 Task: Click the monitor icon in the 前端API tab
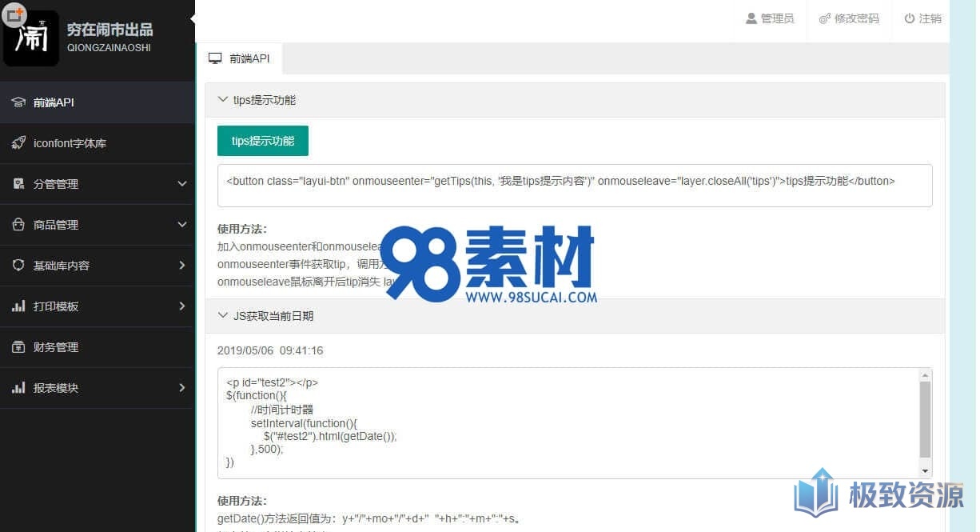click(215, 58)
